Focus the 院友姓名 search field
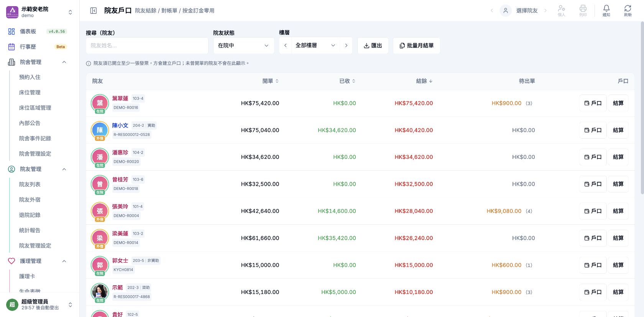Screen dimensions: 644x317 (x=147, y=46)
